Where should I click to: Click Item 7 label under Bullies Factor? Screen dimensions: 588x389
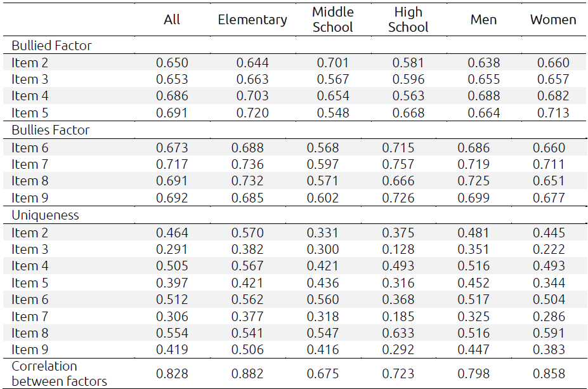[x=29, y=164]
